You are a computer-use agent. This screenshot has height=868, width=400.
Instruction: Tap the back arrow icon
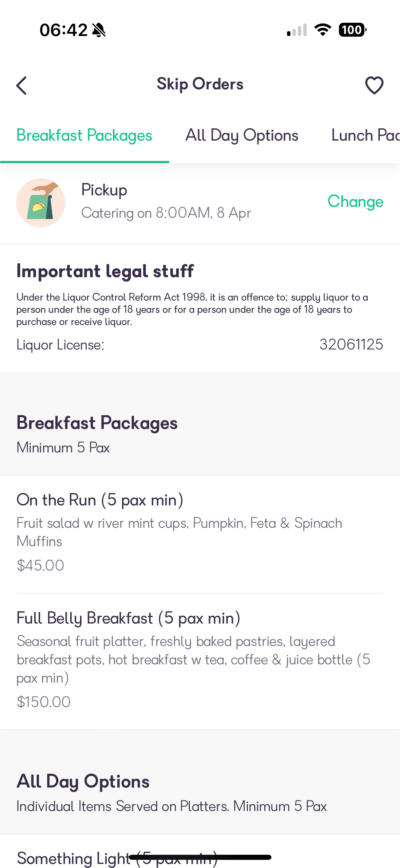pos(21,85)
